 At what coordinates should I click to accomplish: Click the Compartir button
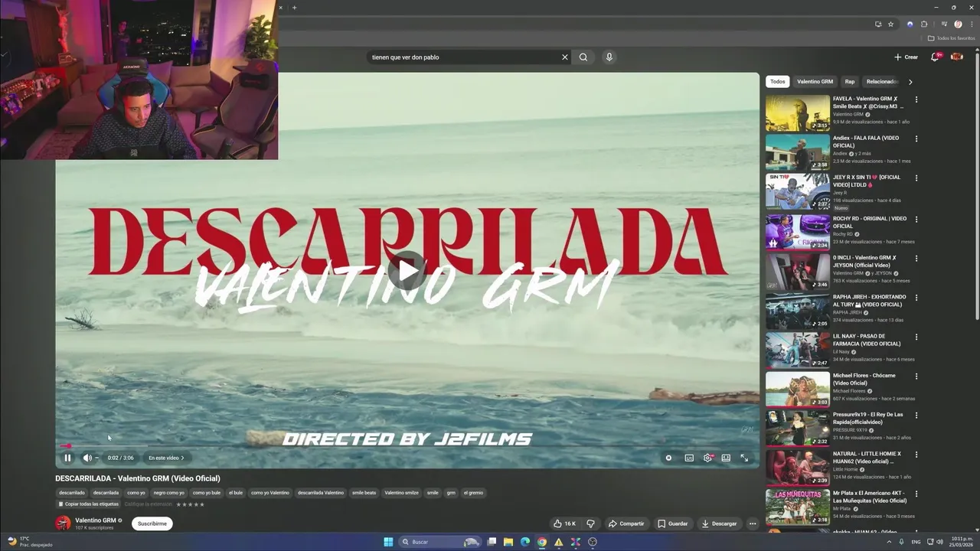click(626, 523)
